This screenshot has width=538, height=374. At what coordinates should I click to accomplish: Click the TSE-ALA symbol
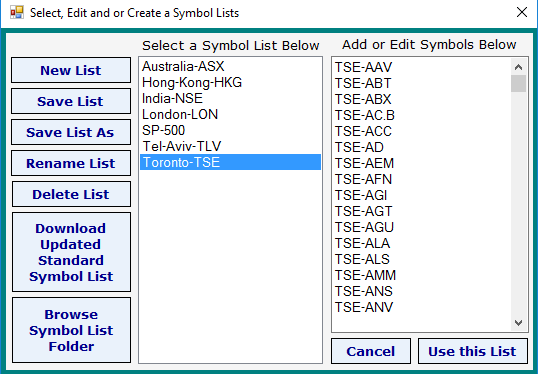point(362,243)
